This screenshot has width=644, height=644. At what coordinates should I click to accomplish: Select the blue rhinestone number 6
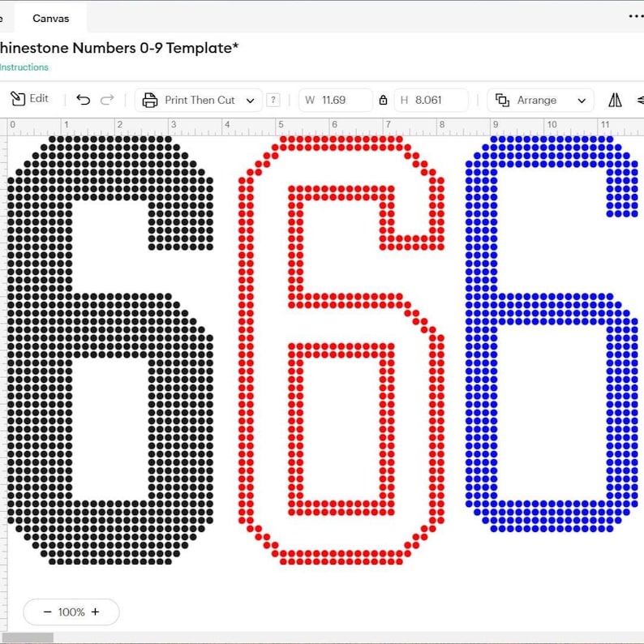(x=552, y=334)
